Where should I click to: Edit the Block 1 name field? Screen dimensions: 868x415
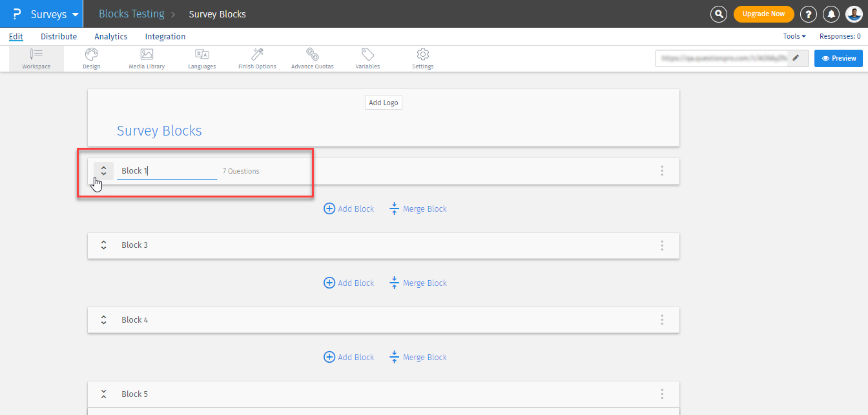coord(167,171)
